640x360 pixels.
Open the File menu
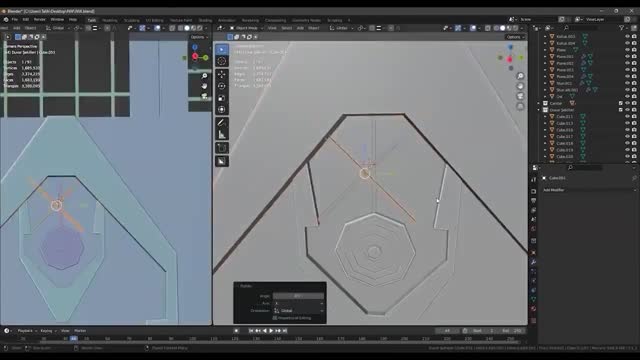[15, 20]
